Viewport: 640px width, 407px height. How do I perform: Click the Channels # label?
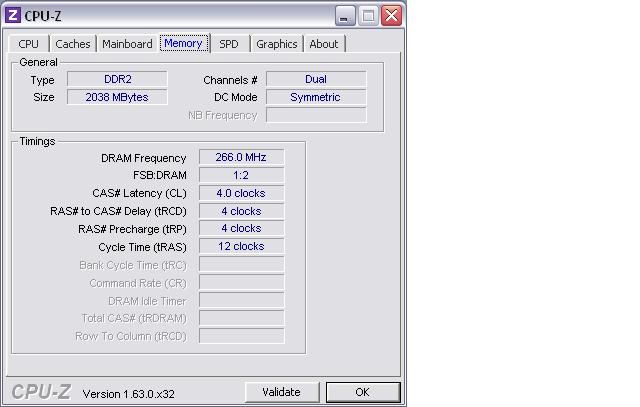(x=230, y=80)
